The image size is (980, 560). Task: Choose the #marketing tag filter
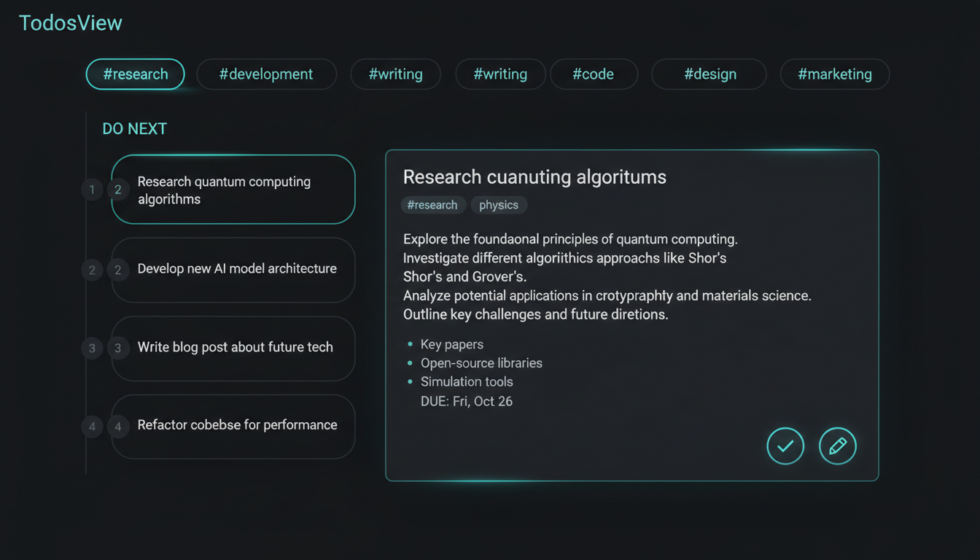(835, 74)
